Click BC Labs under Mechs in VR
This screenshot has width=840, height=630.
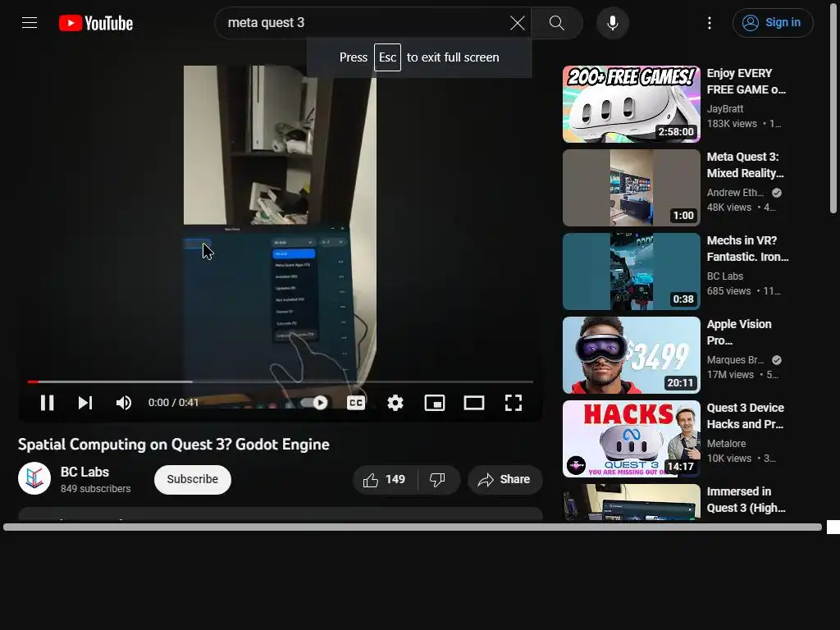[x=725, y=276]
